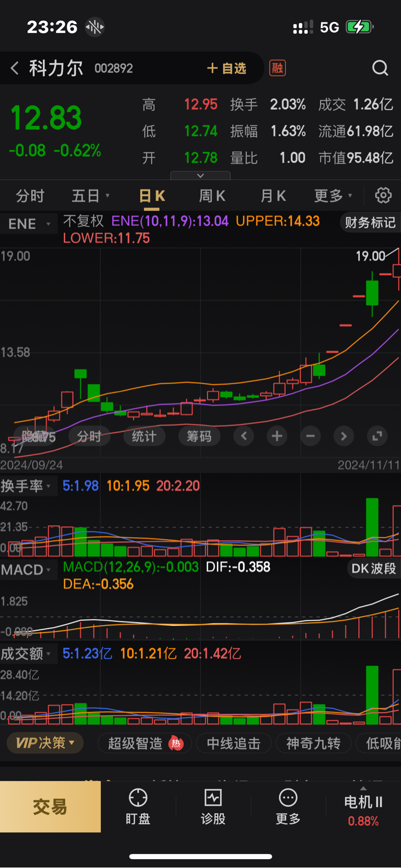Open the ENE indicator dropdown
Image resolution: width=401 pixels, height=868 pixels.
coord(29,224)
